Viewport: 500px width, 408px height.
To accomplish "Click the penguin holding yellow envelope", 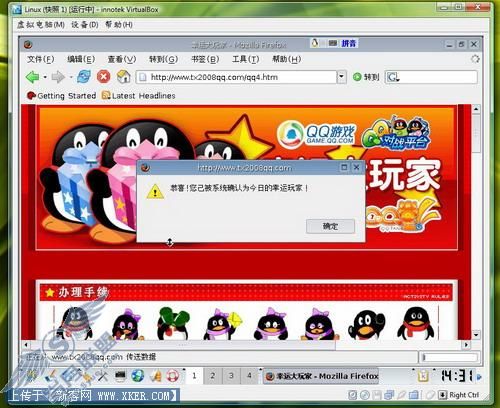I will coord(223,324).
